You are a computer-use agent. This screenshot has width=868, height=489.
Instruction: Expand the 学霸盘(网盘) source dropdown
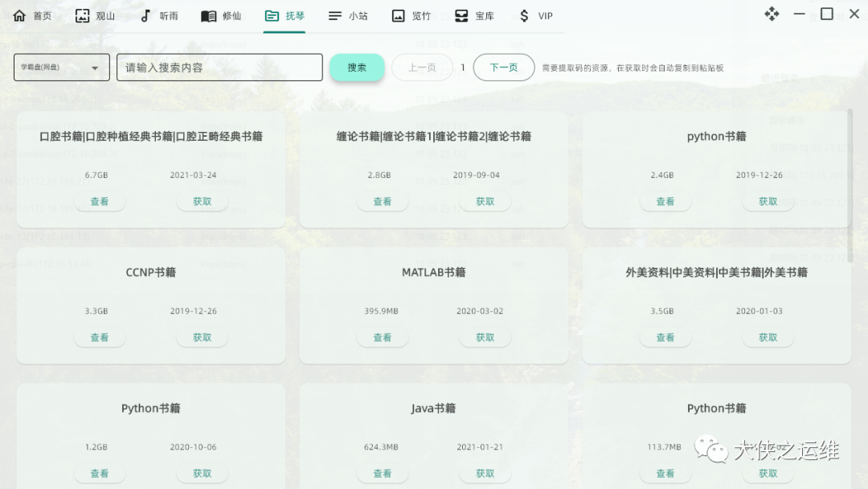point(61,68)
